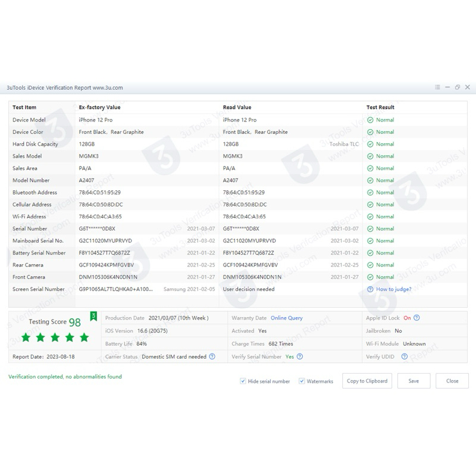Click the Ex-factory Value column header
The image size is (476, 476).
pyautogui.click(x=99, y=108)
